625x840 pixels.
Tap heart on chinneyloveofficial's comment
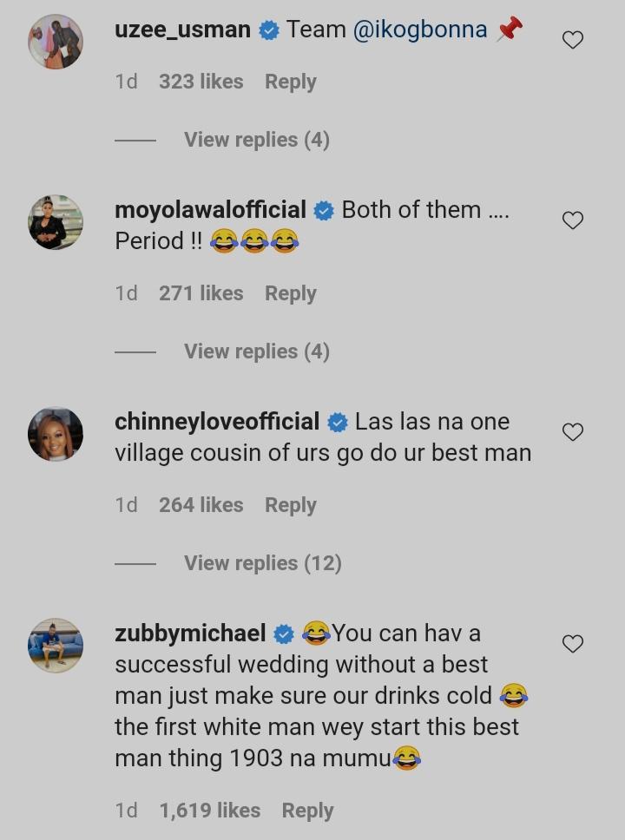[x=573, y=432]
